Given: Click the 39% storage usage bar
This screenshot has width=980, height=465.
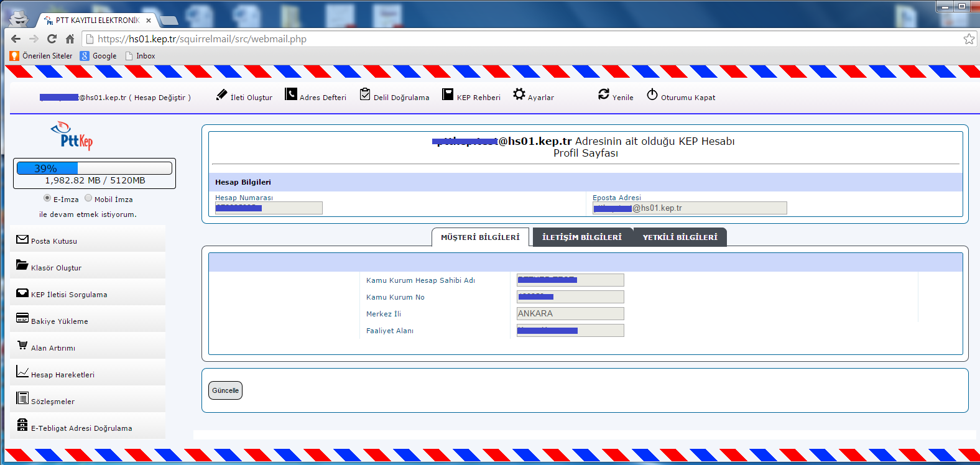Looking at the screenshot, I should pos(95,168).
